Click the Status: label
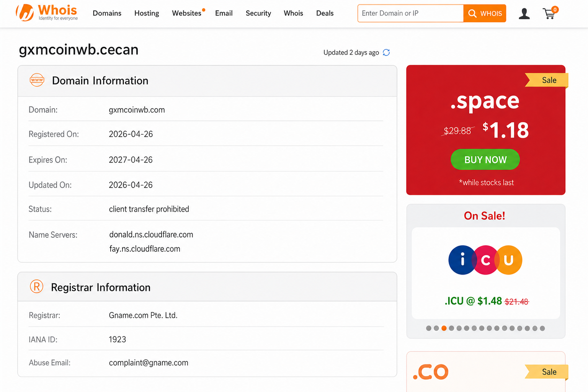Image resolution: width=588 pixels, height=392 pixels. (x=40, y=209)
